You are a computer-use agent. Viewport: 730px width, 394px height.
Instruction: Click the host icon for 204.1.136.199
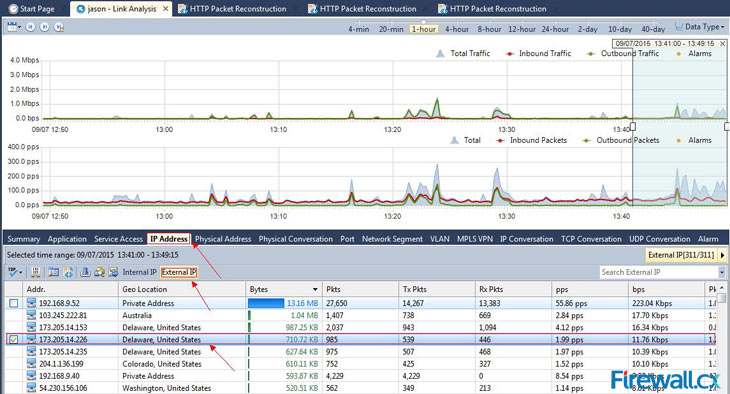click(31, 364)
